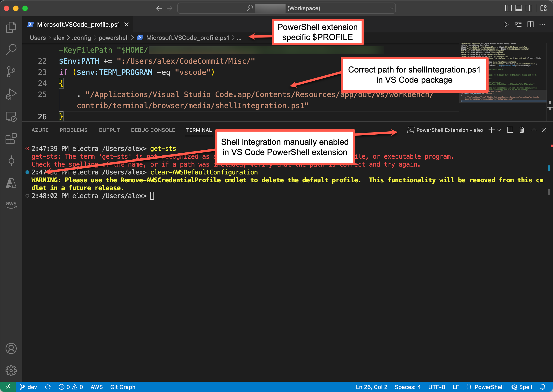
Task: Toggle the bottom panel layout button
Action: [518, 8]
